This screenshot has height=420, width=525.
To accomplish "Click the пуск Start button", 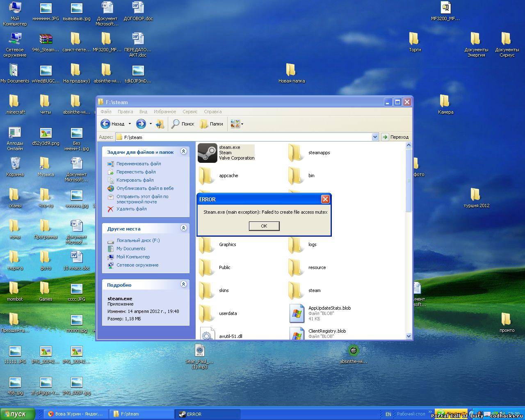I will [17, 414].
